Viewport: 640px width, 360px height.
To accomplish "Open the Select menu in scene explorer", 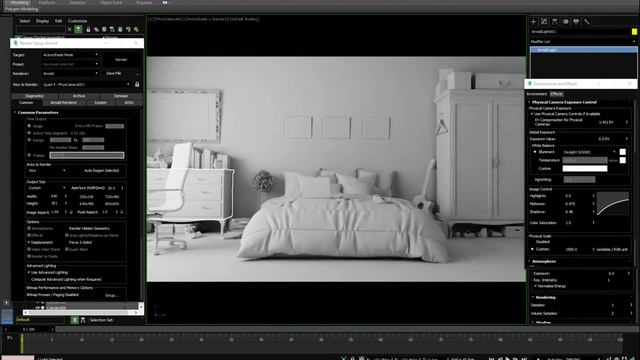I will [x=24, y=21].
